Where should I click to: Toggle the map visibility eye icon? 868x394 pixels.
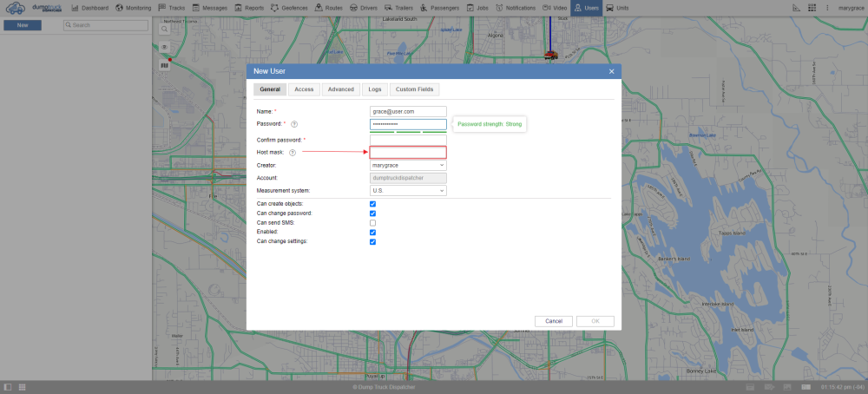pos(164,47)
